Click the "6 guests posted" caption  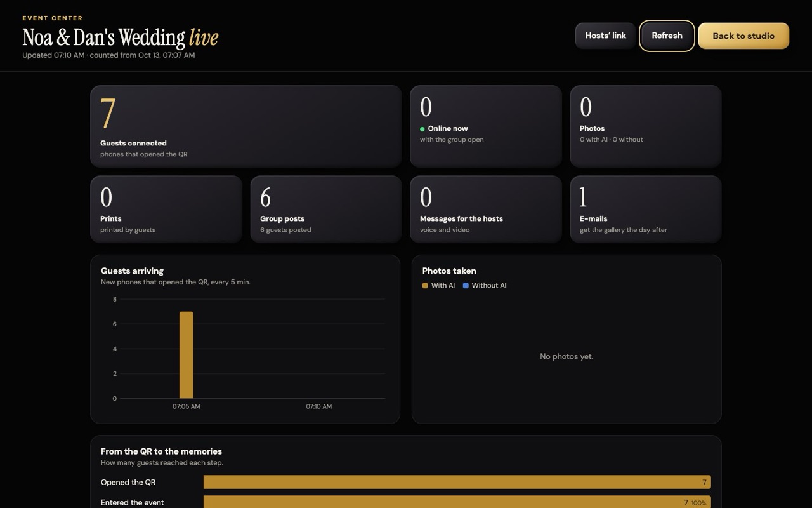pos(285,230)
